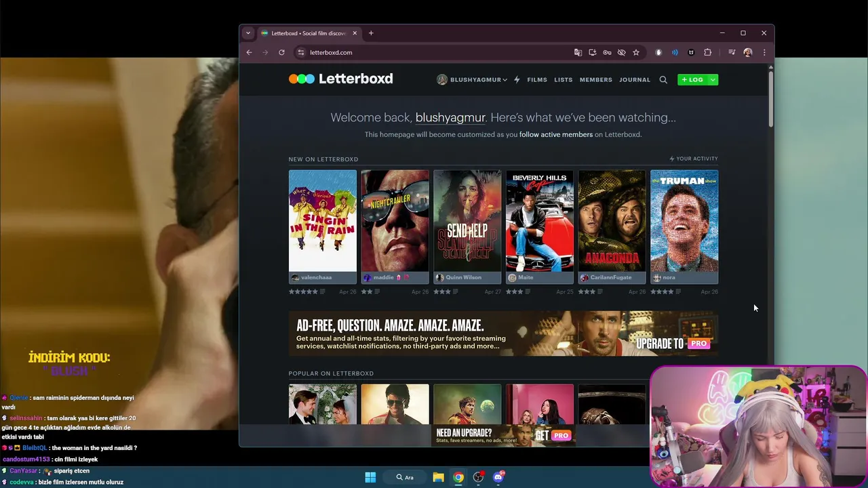Screen dimensions: 868x488
Task: Click the Chrome icon in the taskbar
Action: 458,477
